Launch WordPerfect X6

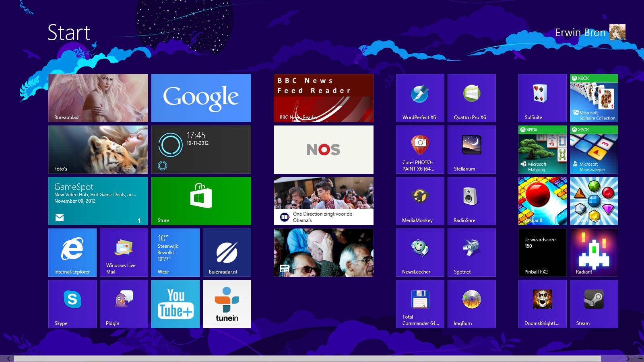420,98
